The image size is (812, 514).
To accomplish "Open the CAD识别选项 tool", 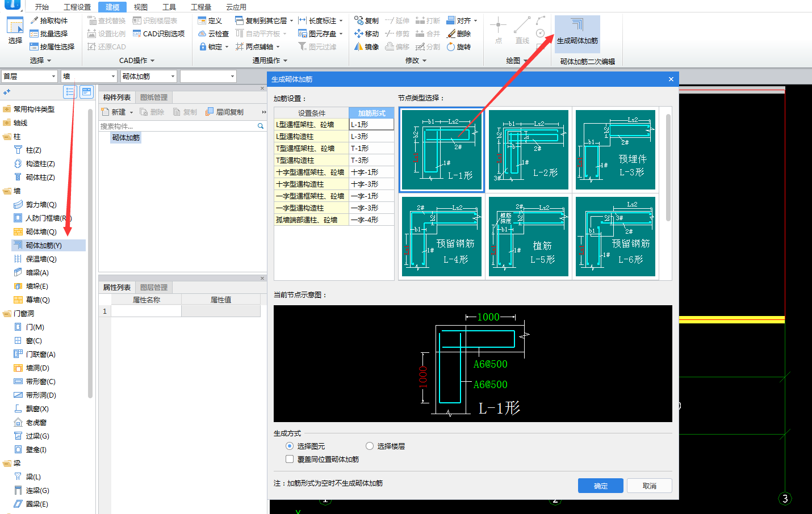I will (x=158, y=33).
